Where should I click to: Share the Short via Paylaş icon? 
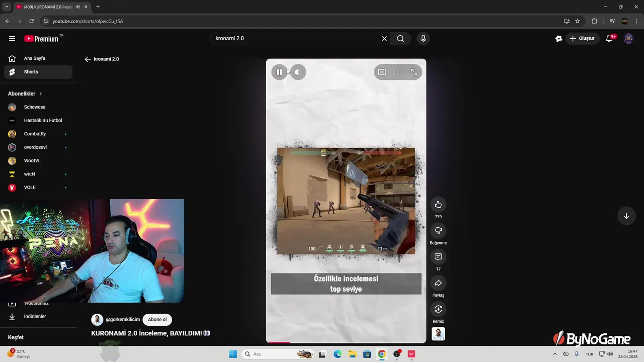pos(438,283)
